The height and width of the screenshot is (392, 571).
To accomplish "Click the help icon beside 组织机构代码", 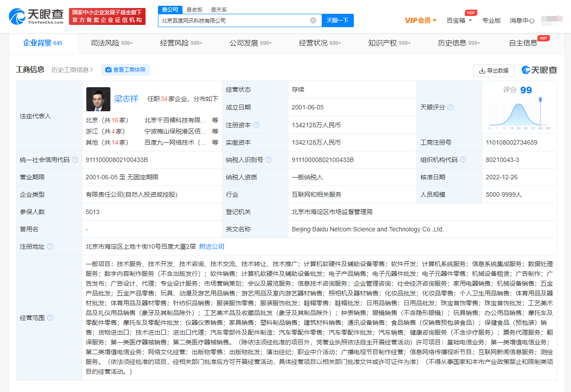I will pyautogui.click(x=463, y=160).
